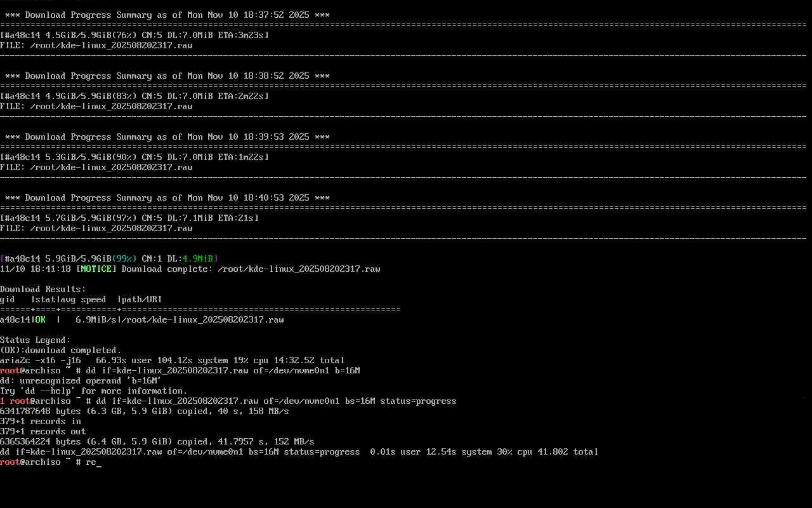Image resolution: width=812 pixels, height=508 pixels.
Task: Click the 'path/URI' column header
Action: tap(142, 299)
